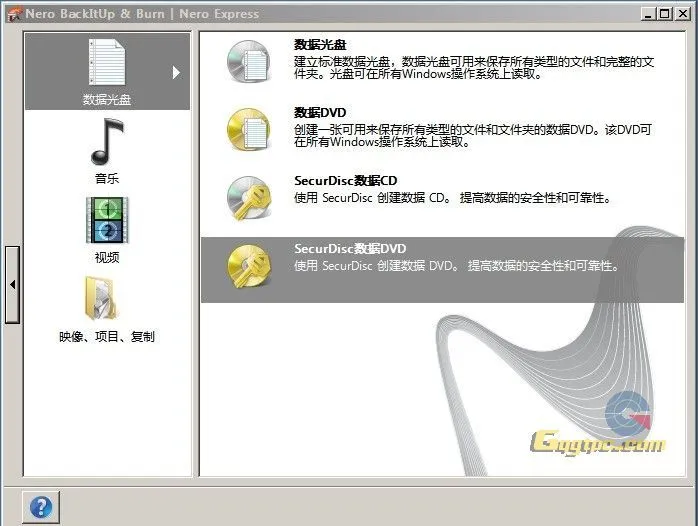Viewport: 698px width, 526px height.
Task: Click the 音乐 sidebar label
Action: point(107,178)
